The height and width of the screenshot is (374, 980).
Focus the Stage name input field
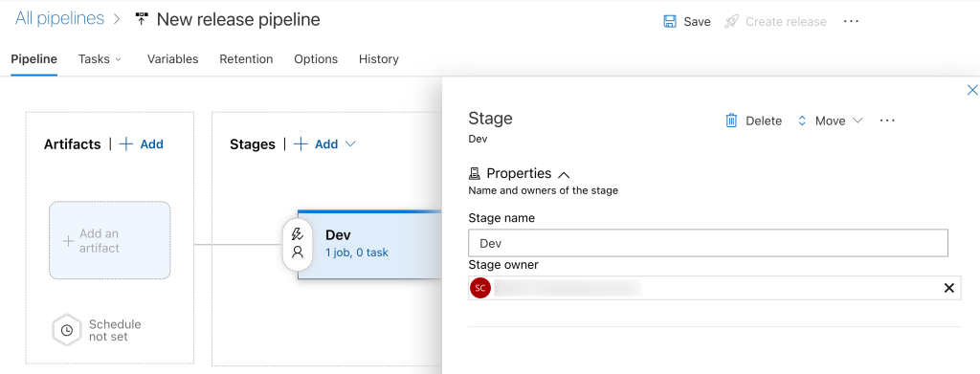pyautogui.click(x=708, y=243)
